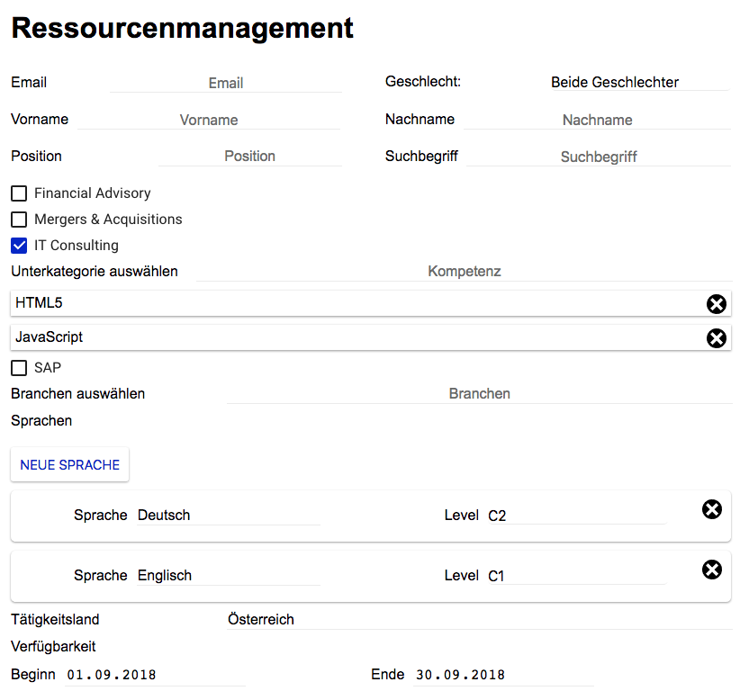This screenshot has width=740, height=700.
Task: Delete the Deutsch language row
Action: coord(711,509)
